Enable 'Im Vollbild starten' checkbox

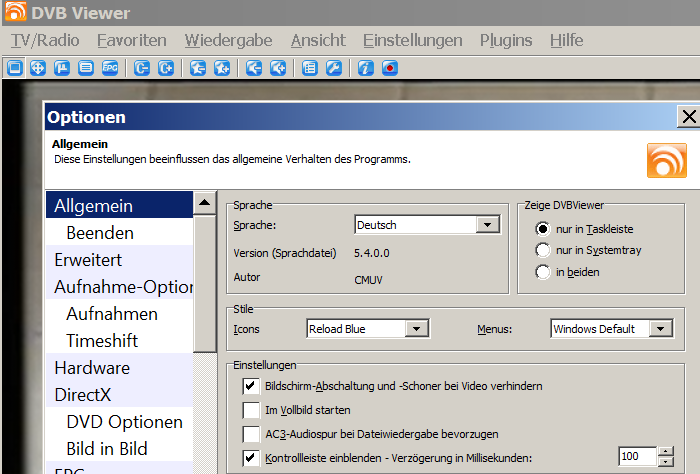click(x=251, y=410)
